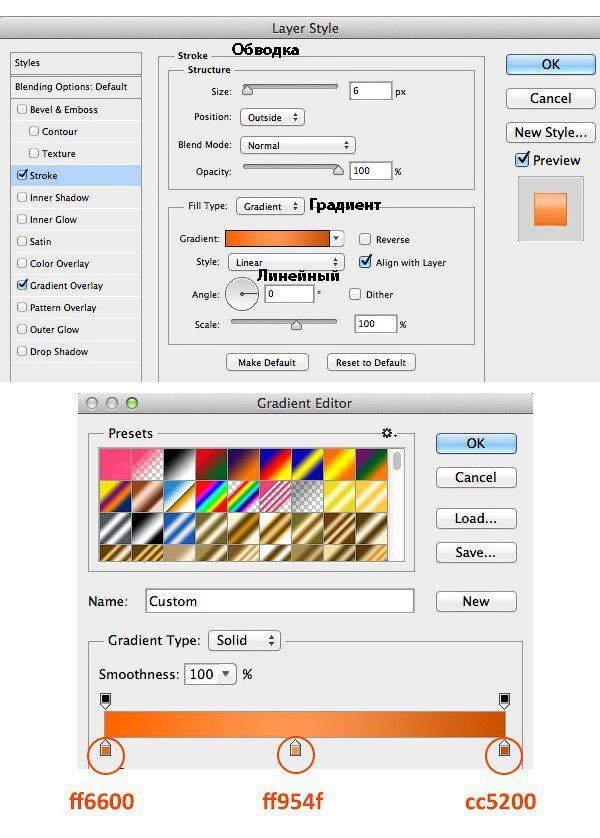
Task: Click the Scale slider handle
Action: tap(297, 325)
